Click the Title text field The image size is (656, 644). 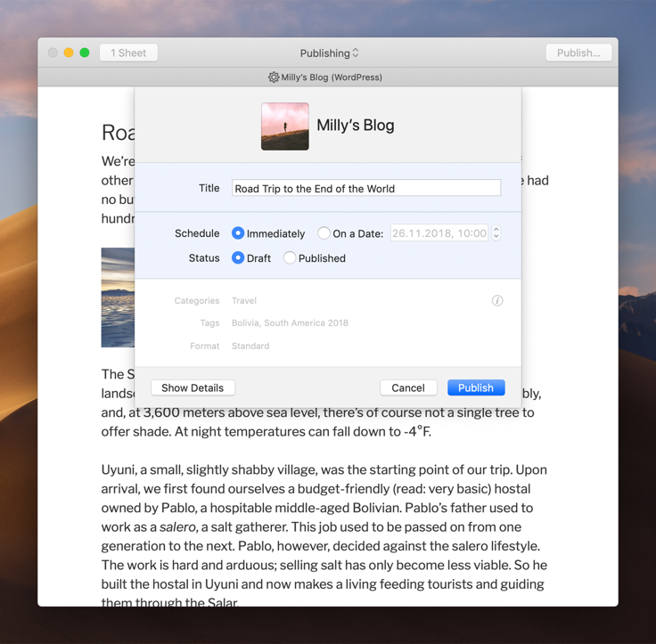point(366,188)
